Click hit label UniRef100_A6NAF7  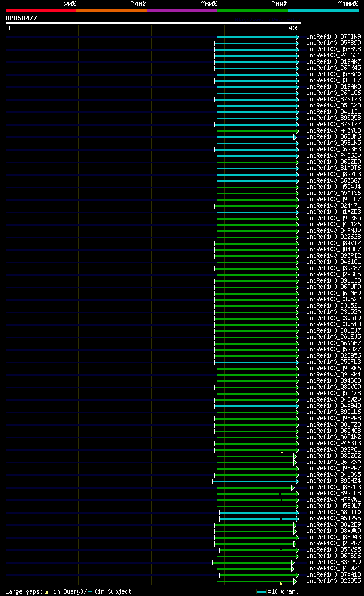(x=334, y=343)
